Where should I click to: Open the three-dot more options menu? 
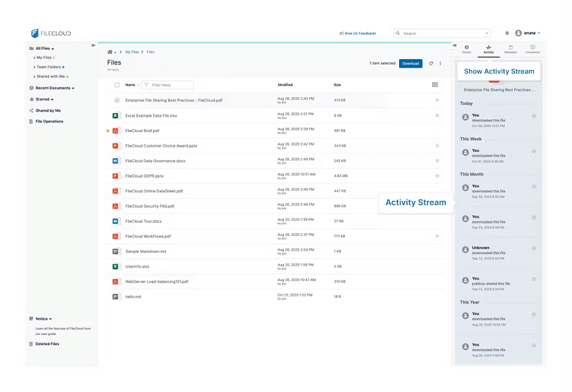tap(441, 63)
